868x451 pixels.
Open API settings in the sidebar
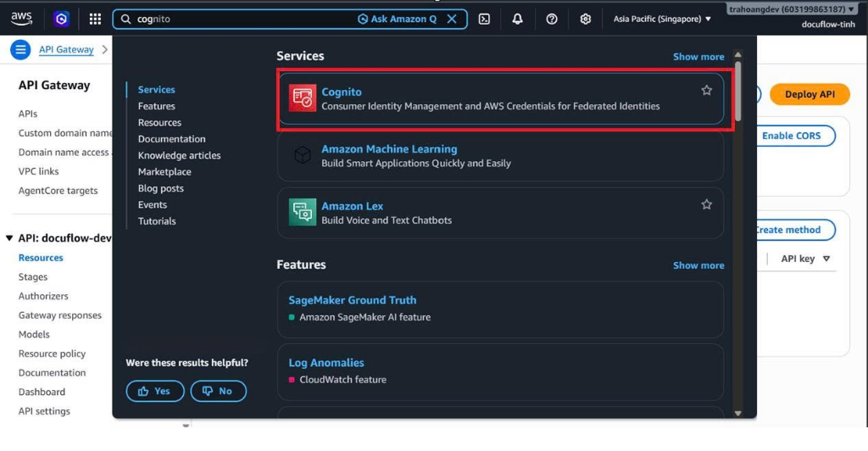tap(44, 411)
